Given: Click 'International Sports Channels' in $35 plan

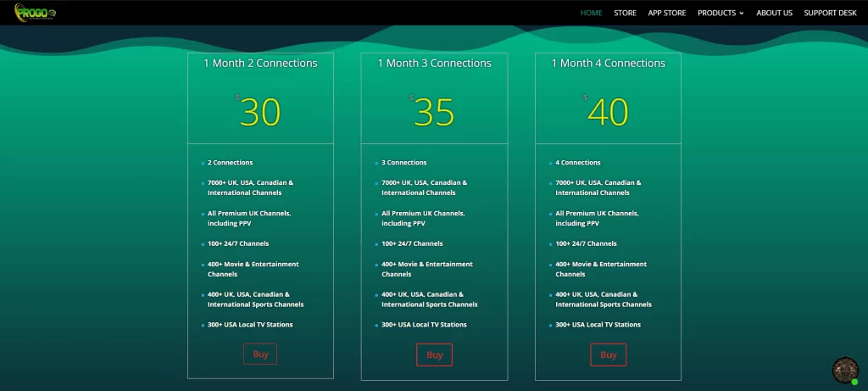Looking at the screenshot, I should (x=430, y=304).
